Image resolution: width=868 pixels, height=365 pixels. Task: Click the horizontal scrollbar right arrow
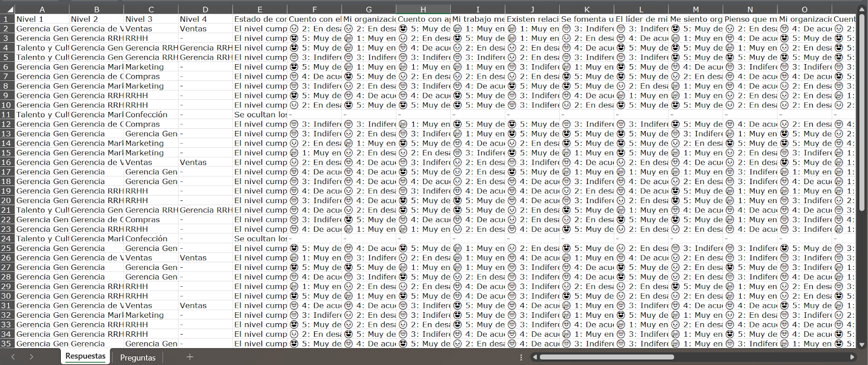[852, 357]
